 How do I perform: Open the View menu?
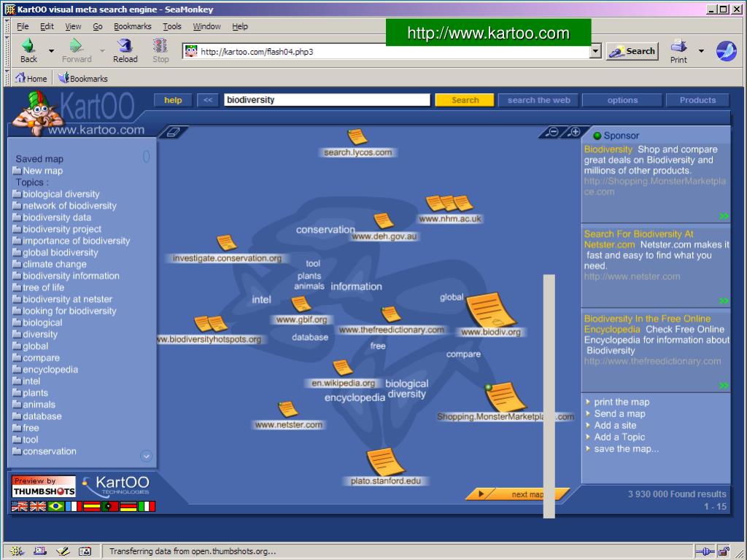click(73, 26)
